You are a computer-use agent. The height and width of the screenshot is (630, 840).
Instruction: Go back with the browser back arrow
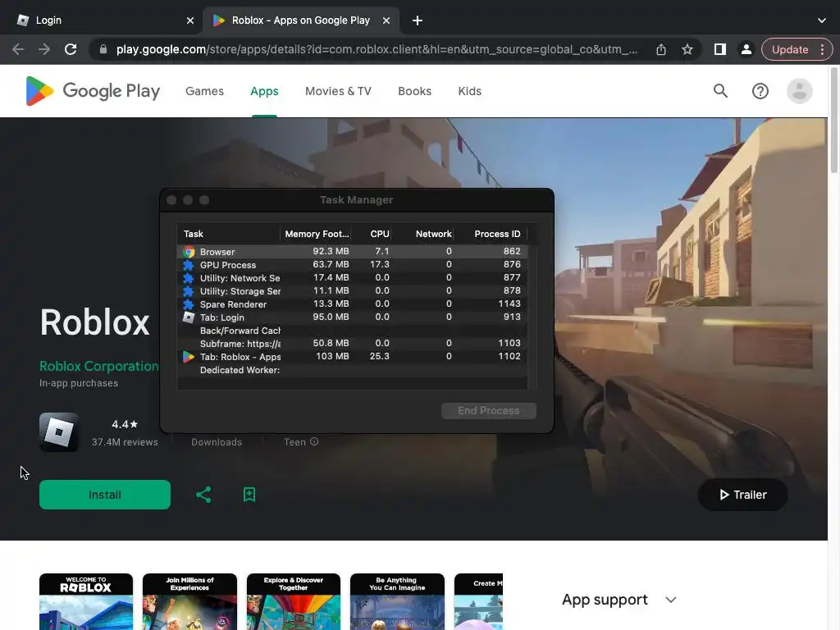click(x=18, y=50)
